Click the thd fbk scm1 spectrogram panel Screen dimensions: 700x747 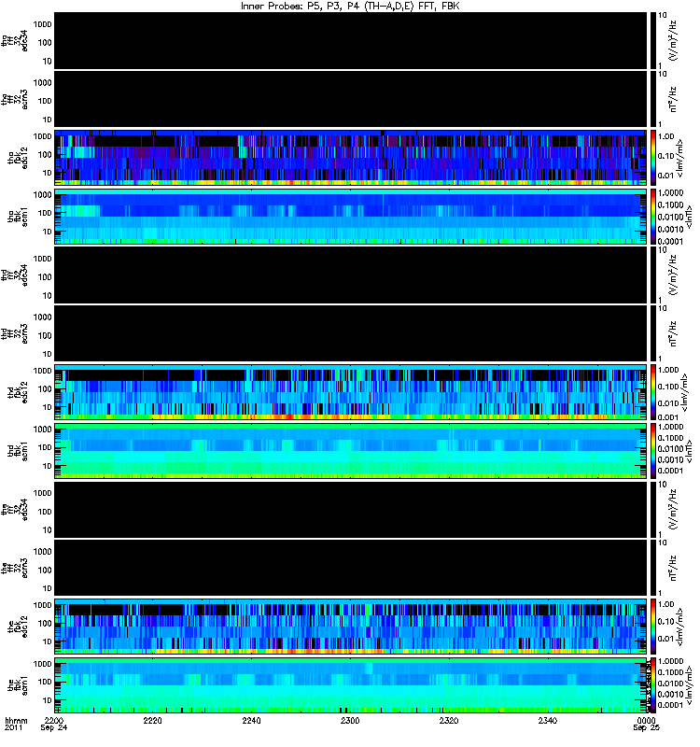click(351, 451)
